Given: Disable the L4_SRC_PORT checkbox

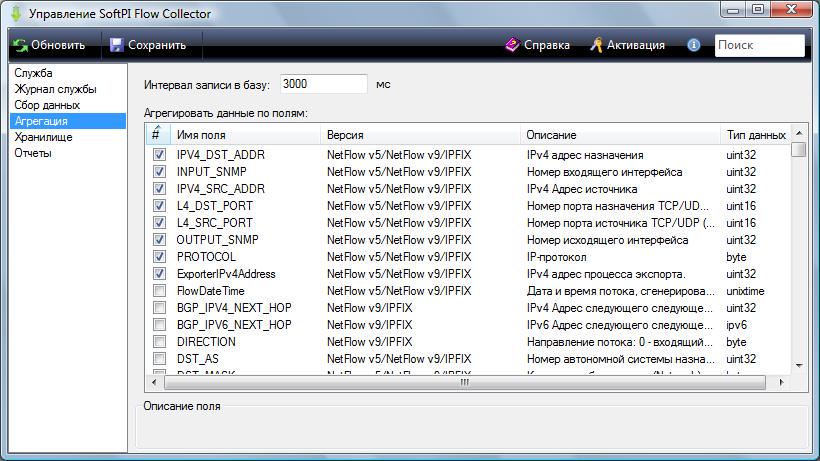Looking at the screenshot, I should (x=160, y=223).
